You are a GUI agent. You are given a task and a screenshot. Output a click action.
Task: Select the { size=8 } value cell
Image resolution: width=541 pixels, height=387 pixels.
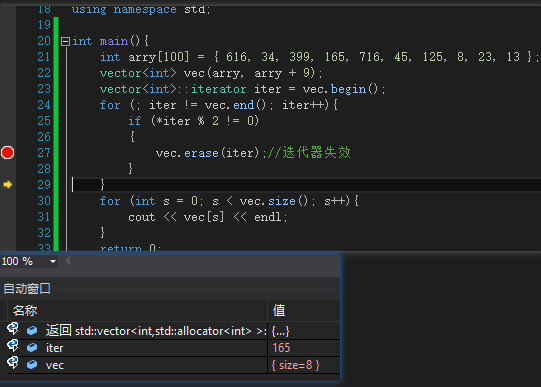click(296, 365)
